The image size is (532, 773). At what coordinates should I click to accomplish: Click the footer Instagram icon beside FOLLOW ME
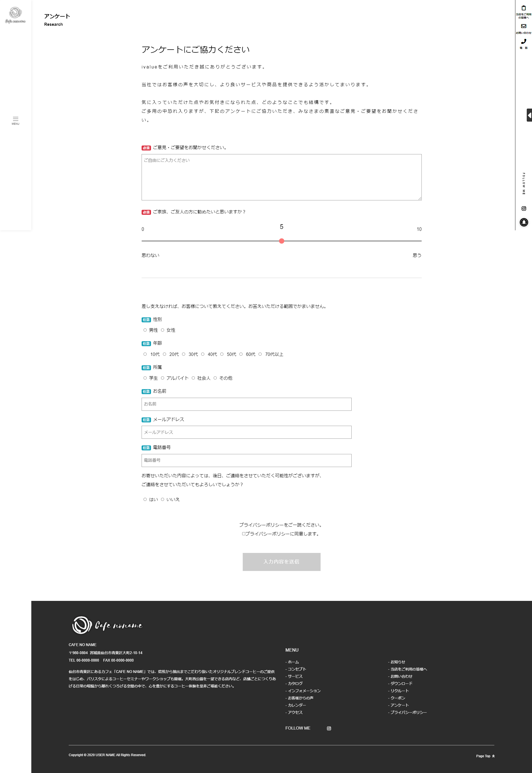(329, 728)
